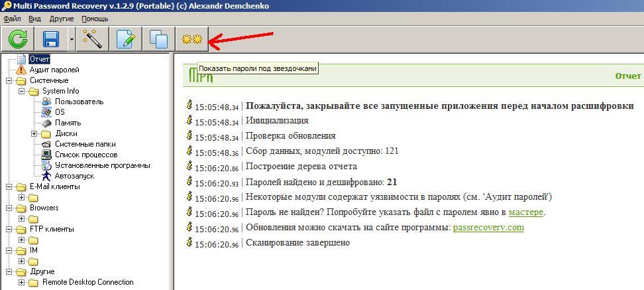Expand the Диски folder node
644x290 pixels.
coord(34,133)
